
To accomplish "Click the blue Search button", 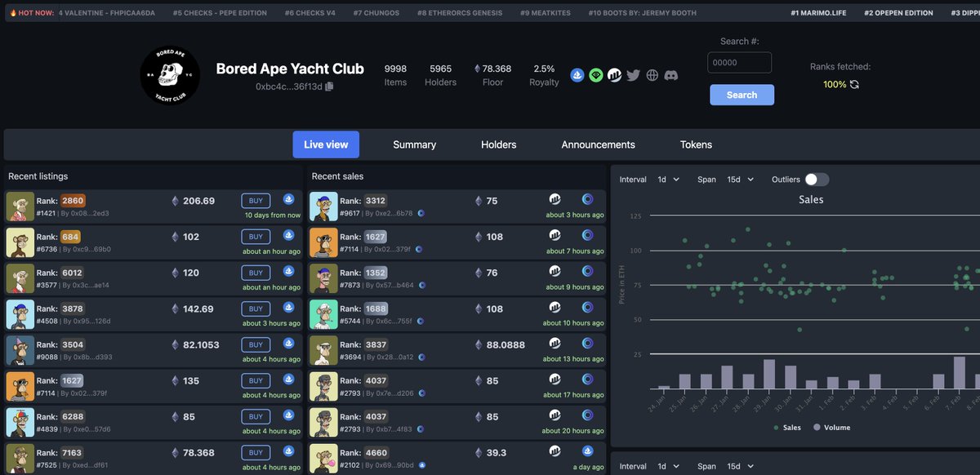I will tap(742, 95).
